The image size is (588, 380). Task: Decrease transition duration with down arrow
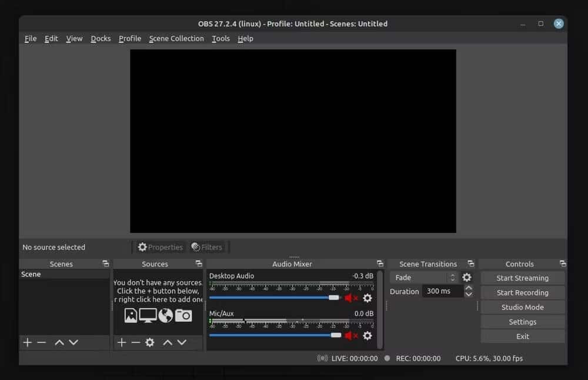tap(469, 295)
